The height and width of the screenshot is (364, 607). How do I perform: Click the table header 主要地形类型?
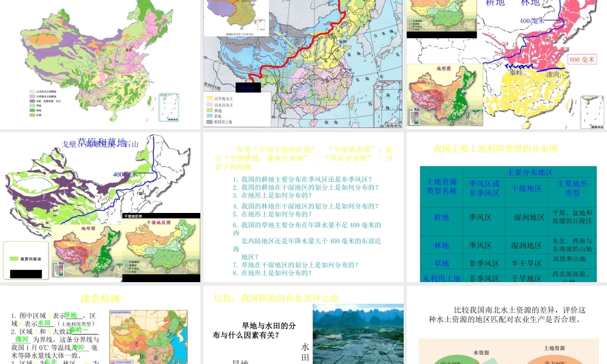572,188
